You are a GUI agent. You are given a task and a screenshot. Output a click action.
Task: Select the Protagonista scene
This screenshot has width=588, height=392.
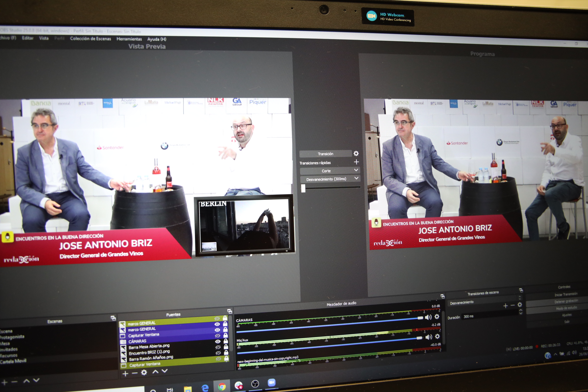coord(12,337)
